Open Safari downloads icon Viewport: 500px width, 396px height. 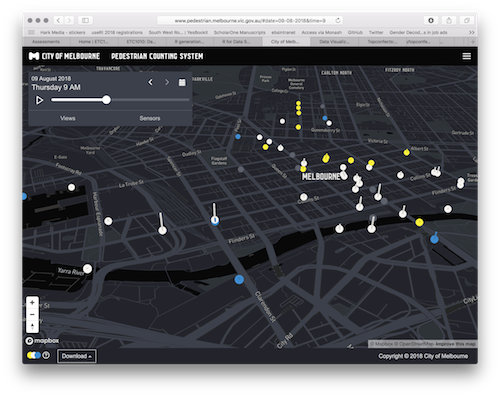click(431, 20)
